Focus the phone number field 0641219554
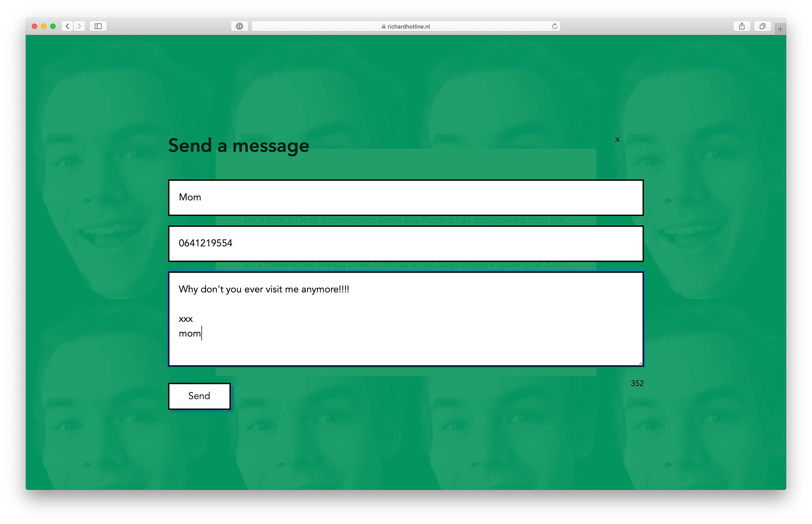The image size is (812, 524). click(x=406, y=243)
